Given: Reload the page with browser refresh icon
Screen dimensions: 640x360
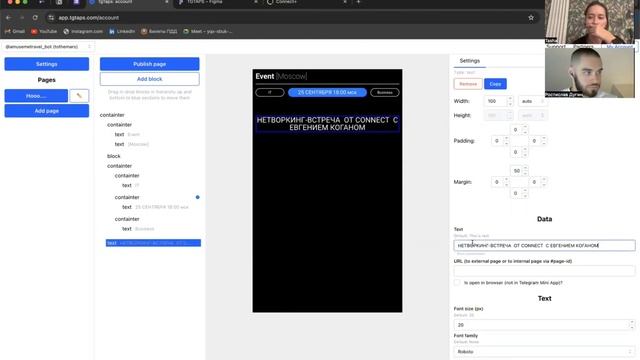Looking at the screenshot, I should coord(35,18).
